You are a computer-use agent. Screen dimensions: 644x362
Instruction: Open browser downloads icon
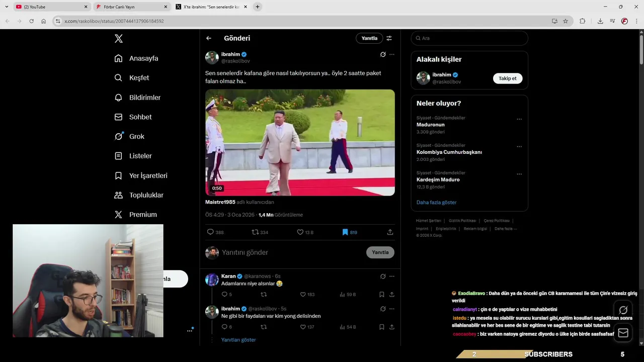[600, 21]
